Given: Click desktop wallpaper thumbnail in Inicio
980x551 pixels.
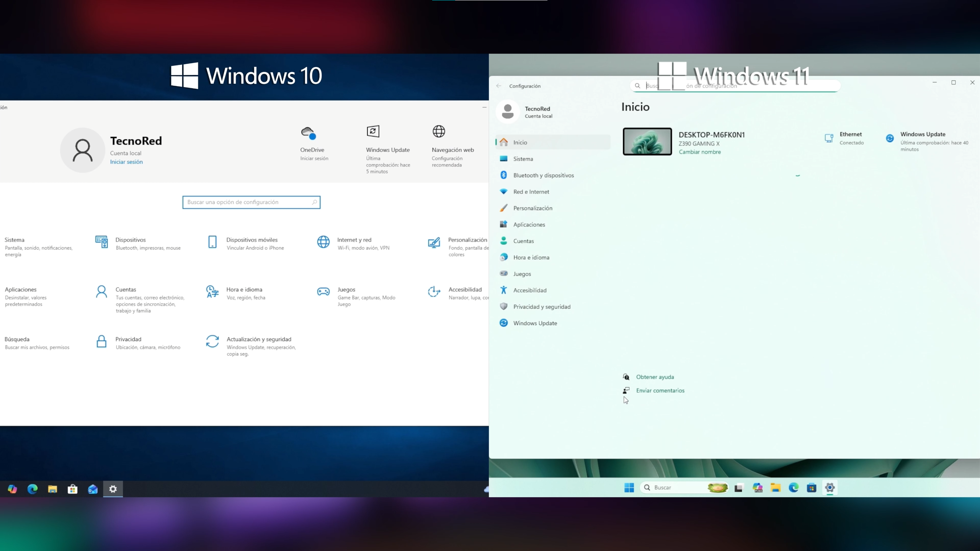Looking at the screenshot, I should [x=647, y=142].
